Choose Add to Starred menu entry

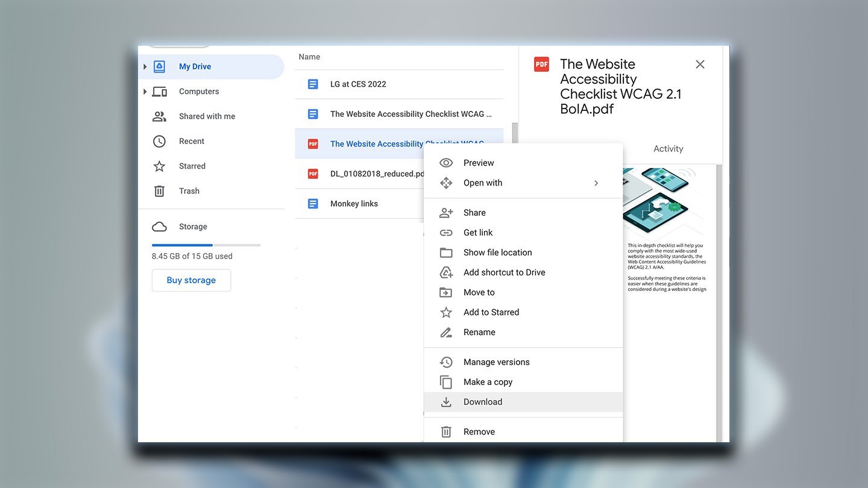523,312
